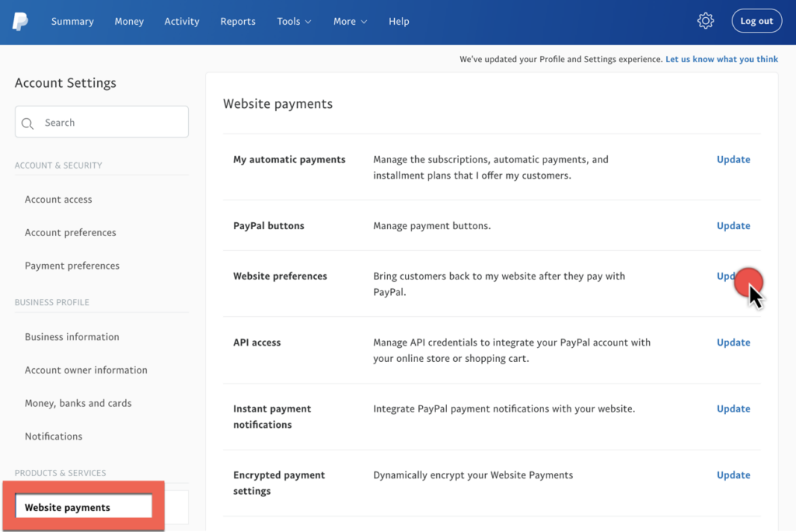Viewport: 796px width, 532px height.
Task: Open the 'Let us know what you think' link
Action: [x=721, y=59]
